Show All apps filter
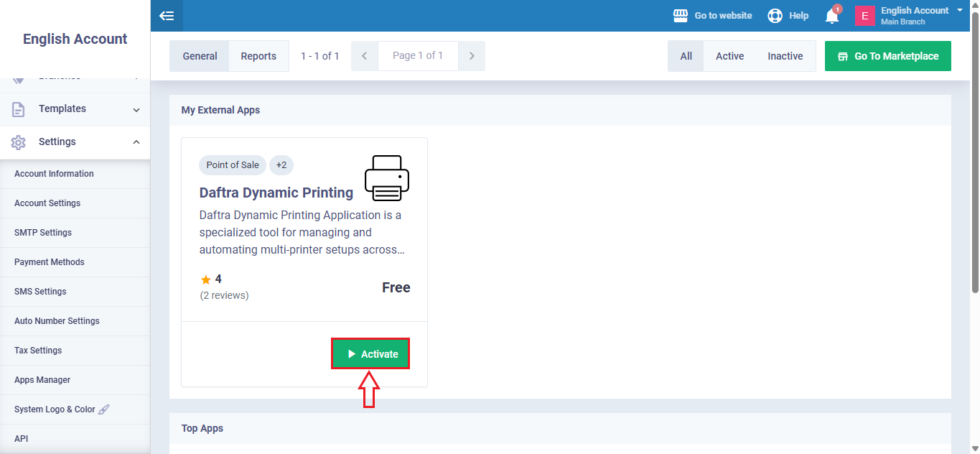Image resolution: width=980 pixels, height=454 pixels. (x=686, y=56)
